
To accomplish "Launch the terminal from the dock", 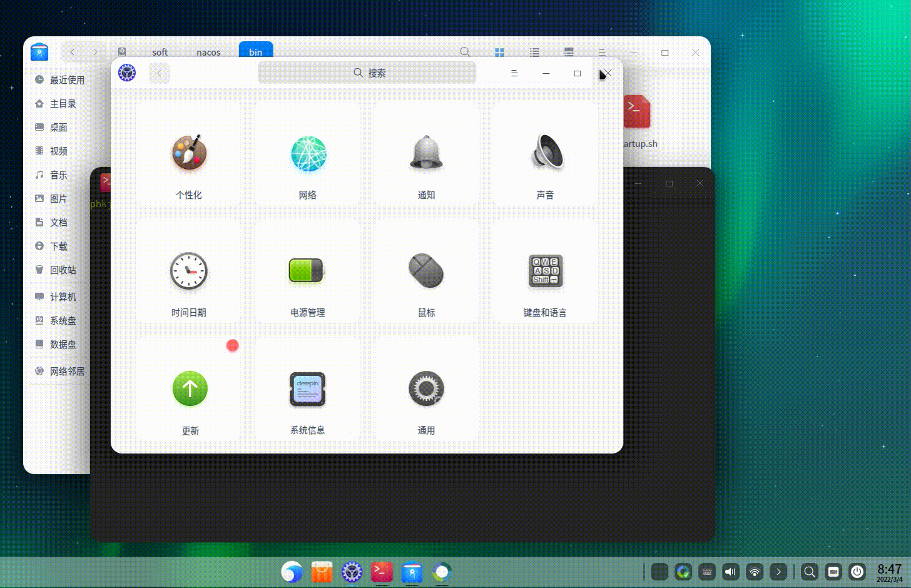I will 381,571.
